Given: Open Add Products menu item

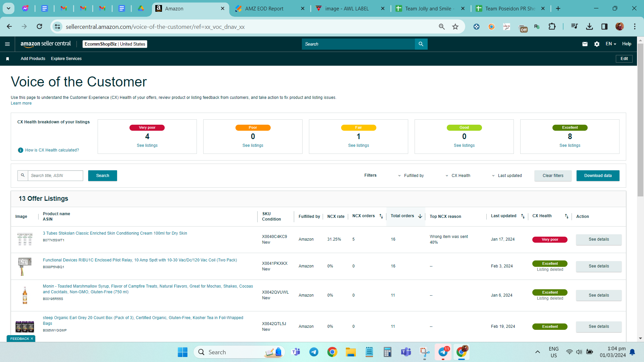Looking at the screenshot, I should (33, 59).
